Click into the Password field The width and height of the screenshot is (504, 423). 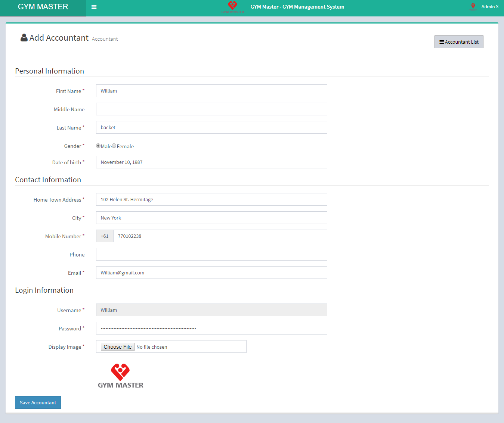(x=211, y=328)
